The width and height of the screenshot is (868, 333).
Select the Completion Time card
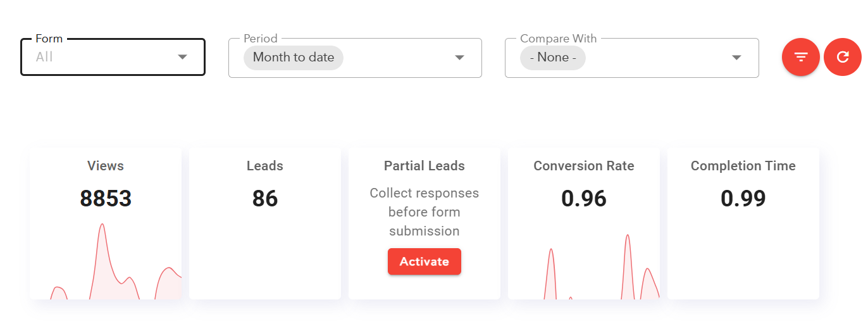(743, 223)
